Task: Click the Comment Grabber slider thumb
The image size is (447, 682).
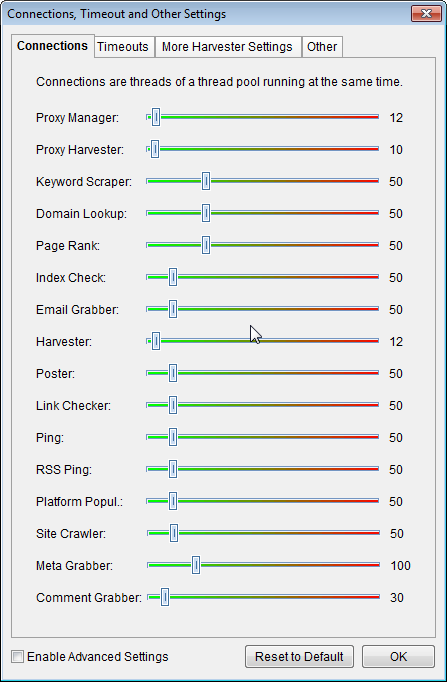Action: point(165,597)
